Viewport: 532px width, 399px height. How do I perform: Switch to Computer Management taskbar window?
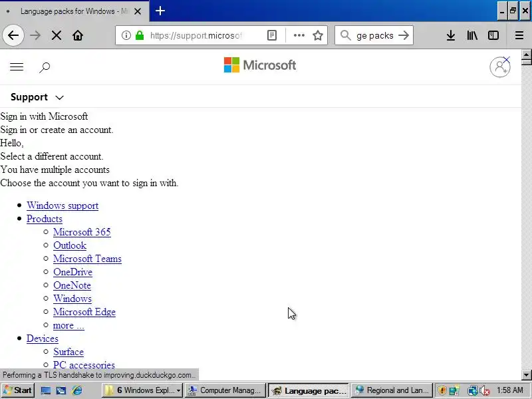coord(225,390)
